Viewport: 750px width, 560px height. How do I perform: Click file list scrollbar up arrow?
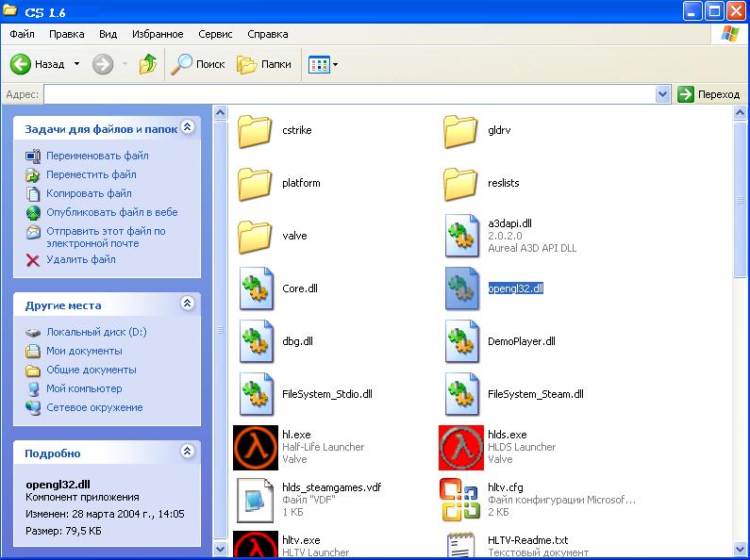[740, 113]
